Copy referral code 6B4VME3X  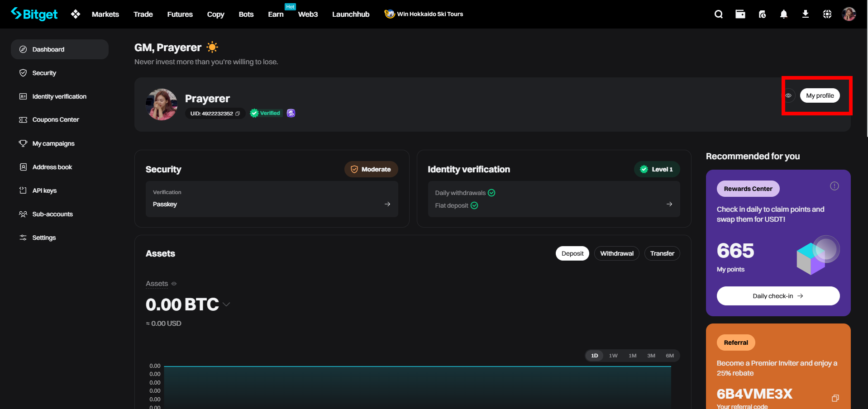pos(835,398)
